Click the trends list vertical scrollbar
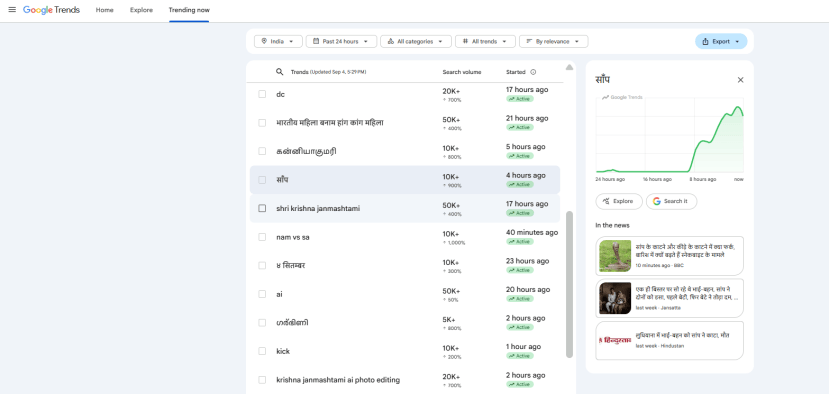 (569, 285)
